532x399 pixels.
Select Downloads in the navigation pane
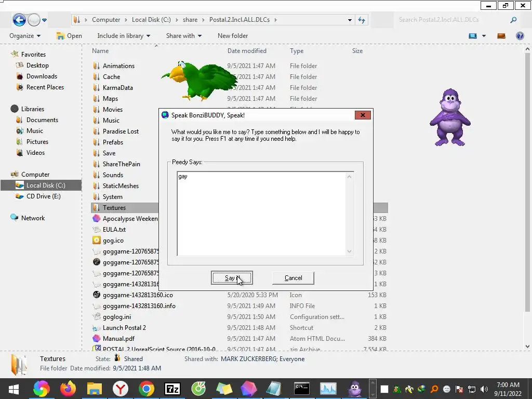pyautogui.click(x=42, y=76)
